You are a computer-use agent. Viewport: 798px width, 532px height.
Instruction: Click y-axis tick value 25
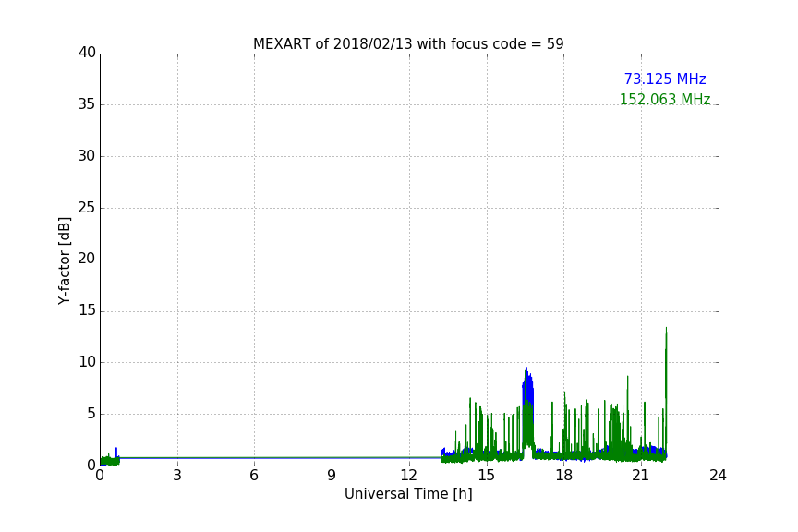click(x=87, y=208)
